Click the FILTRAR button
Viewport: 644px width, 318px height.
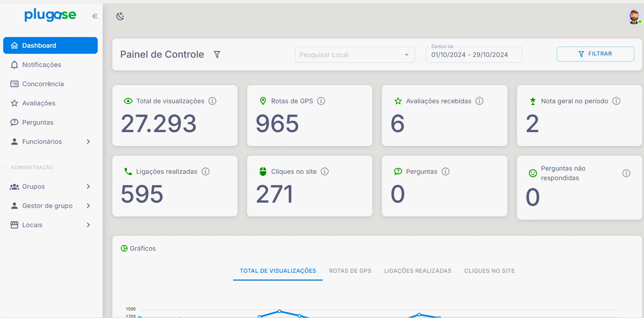coord(595,54)
